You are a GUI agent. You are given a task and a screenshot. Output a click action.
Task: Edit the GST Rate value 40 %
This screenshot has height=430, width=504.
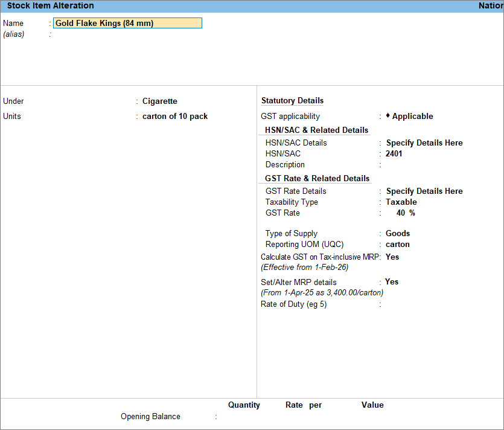(x=406, y=213)
